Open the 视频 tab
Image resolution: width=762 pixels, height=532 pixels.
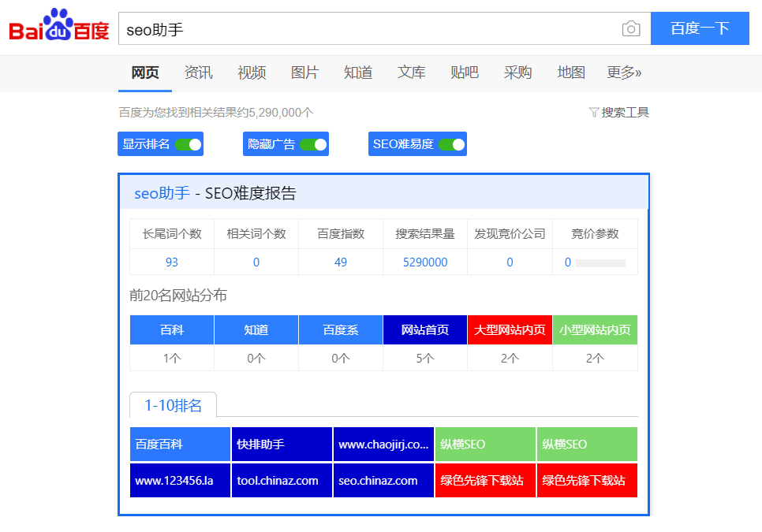coord(252,73)
